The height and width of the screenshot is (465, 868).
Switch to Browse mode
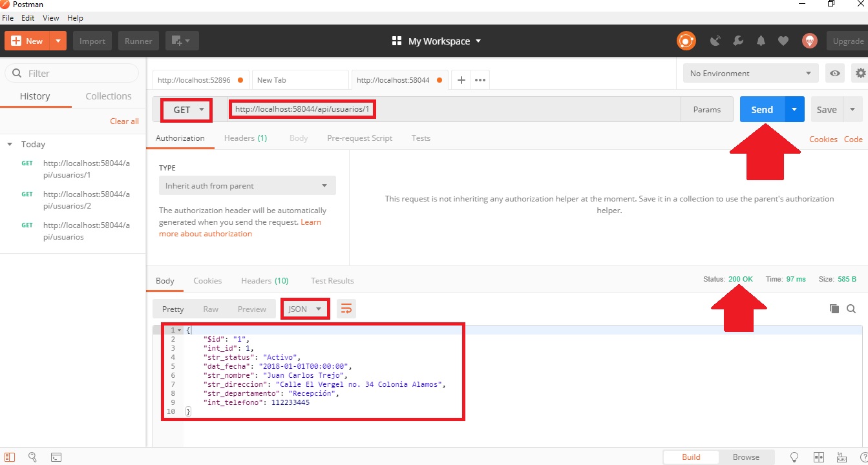(x=746, y=457)
